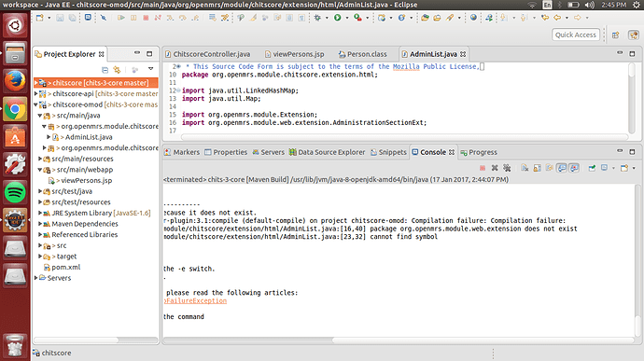Open the Run configurations dropdown arrow
The height and width of the screenshot is (361, 644).
coord(347,18)
